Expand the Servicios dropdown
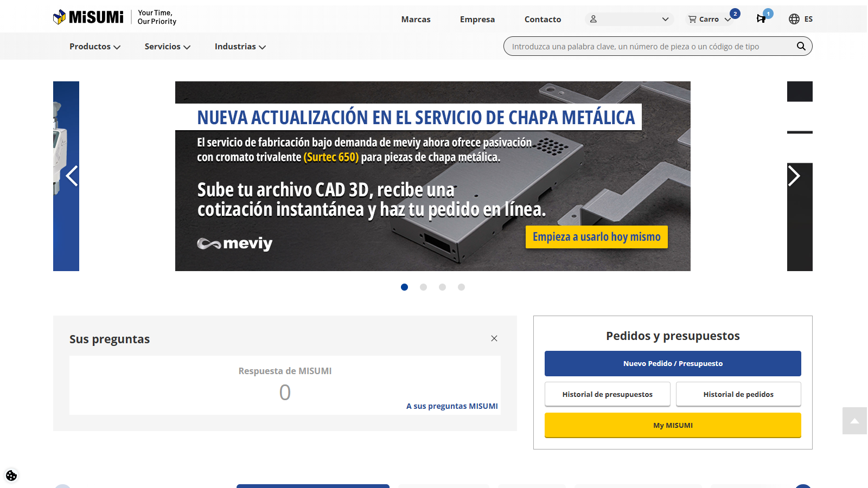The width and height of the screenshot is (868, 488). pos(167,47)
